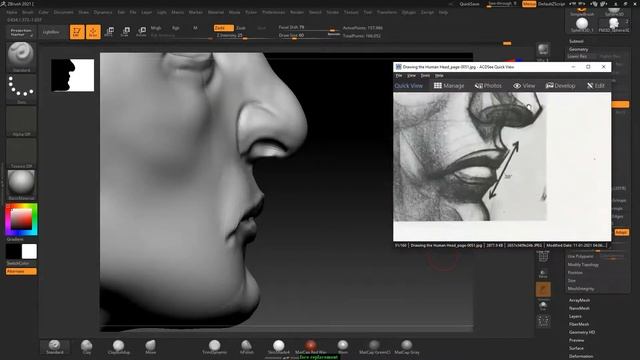
Task: Open the Standard brush selector thumbnail
Action: pos(21,57)
